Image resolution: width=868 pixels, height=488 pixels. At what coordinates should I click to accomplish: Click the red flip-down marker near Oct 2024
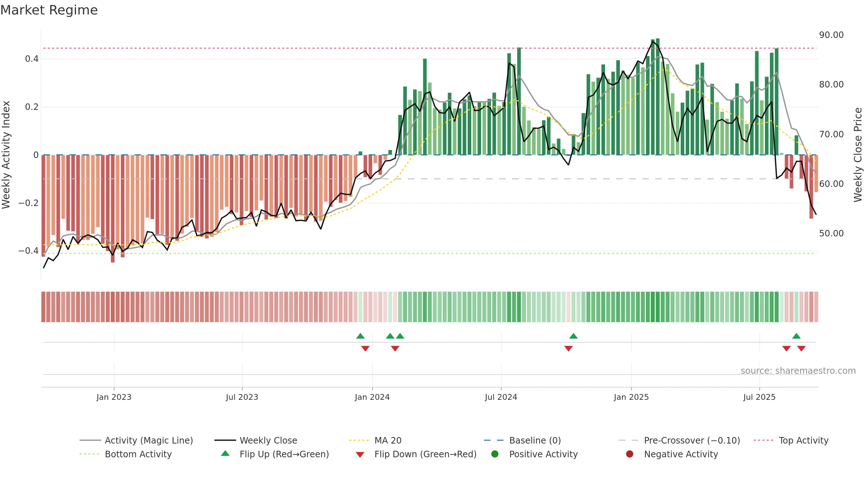569,348
